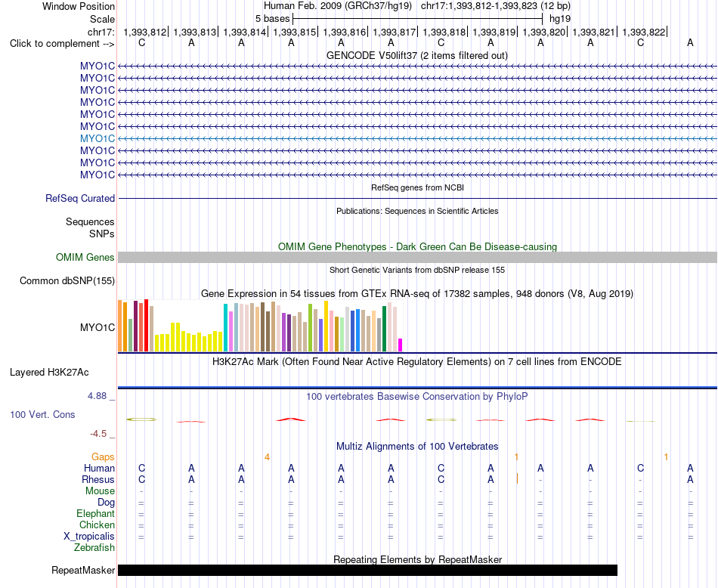Click the gray OMIM Genes item bar
Image resolution: width=718 pixels, height=588 pixels.
[x=417, y=258]
